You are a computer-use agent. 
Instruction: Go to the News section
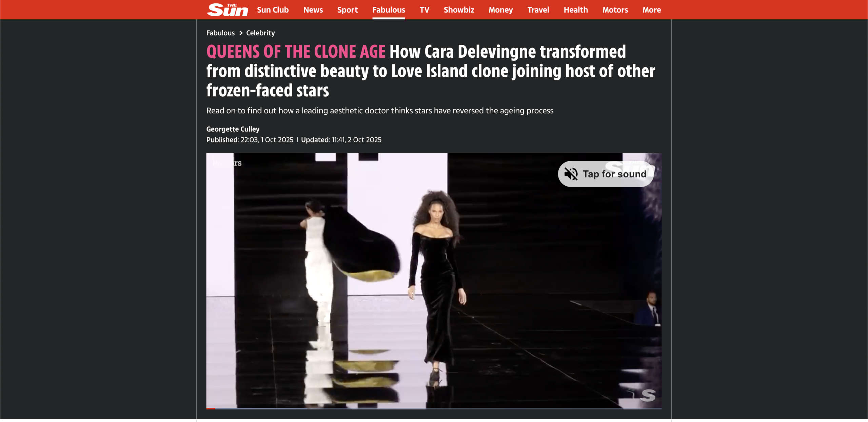tap(313, 10)
